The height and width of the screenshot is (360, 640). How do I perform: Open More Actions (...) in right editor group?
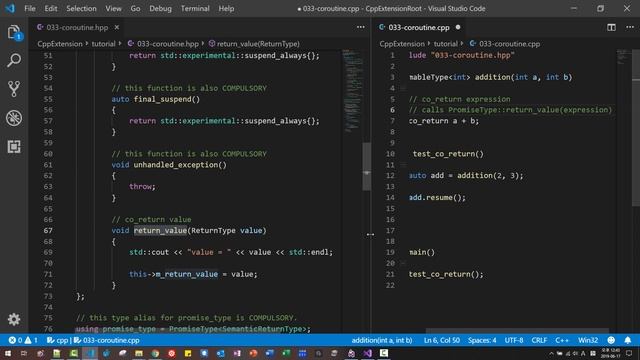(630, 27)
